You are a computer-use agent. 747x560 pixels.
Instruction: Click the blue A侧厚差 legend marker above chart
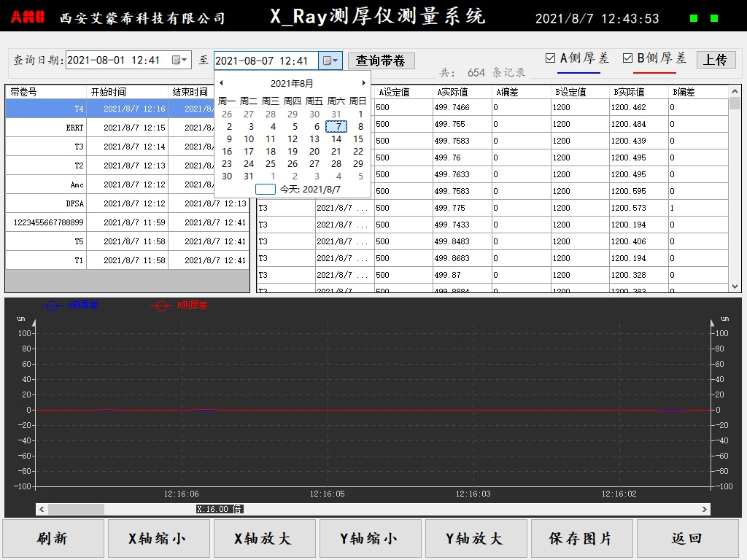51,306
